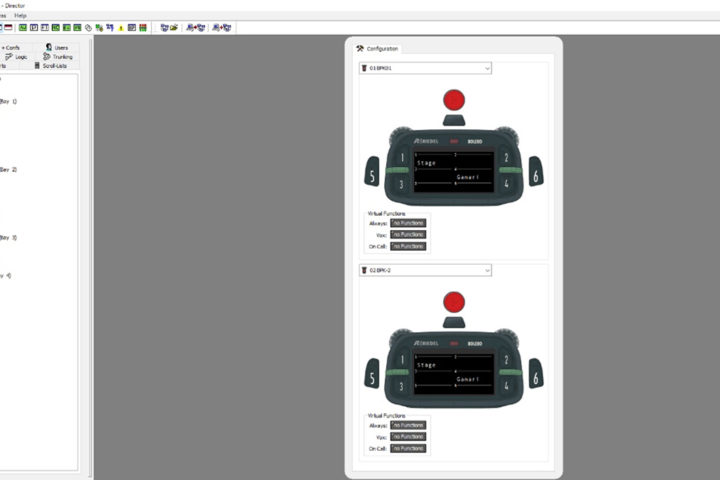This screenshot has width=720, height=480.
Task: Click the left rotary knob on 01 BPK01
Action: [x=401, y=134]
